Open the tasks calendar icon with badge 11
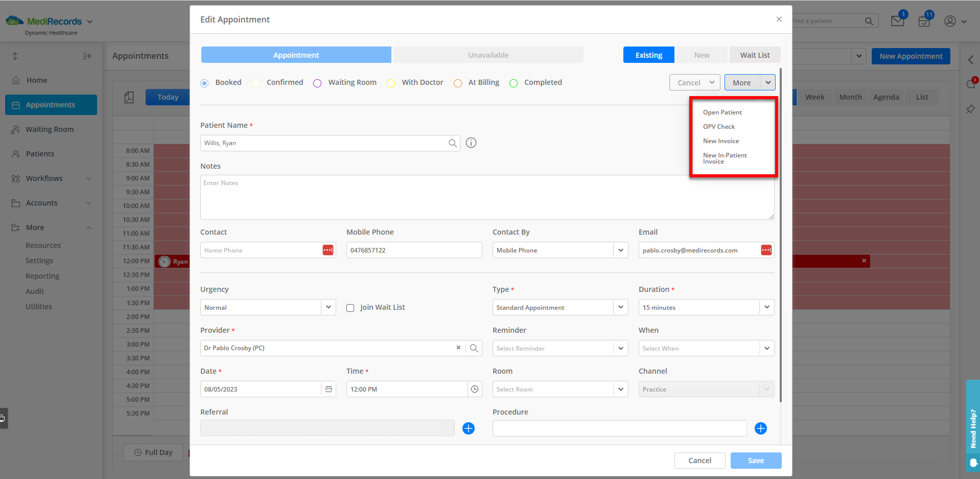Image resolution: width=980 pixels, height=479 pixels. 924,20
